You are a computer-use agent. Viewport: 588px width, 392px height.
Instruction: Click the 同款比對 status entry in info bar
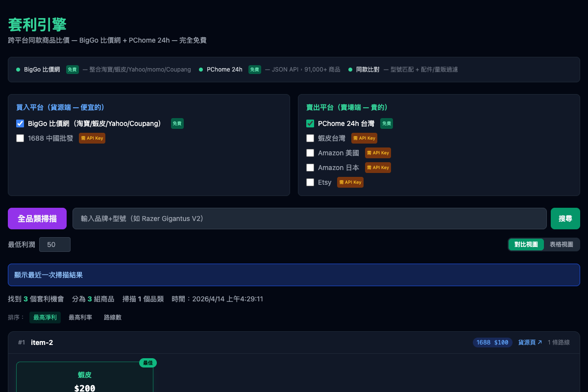[x=403, y=70]
